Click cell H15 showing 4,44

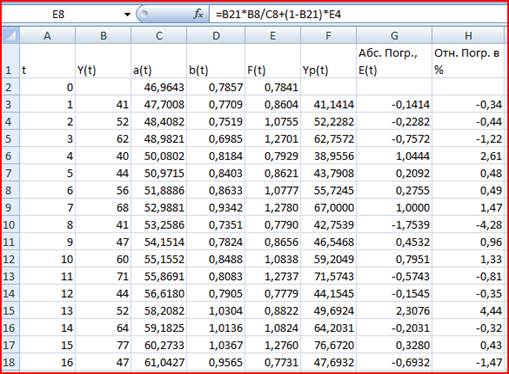pos(468,311)
